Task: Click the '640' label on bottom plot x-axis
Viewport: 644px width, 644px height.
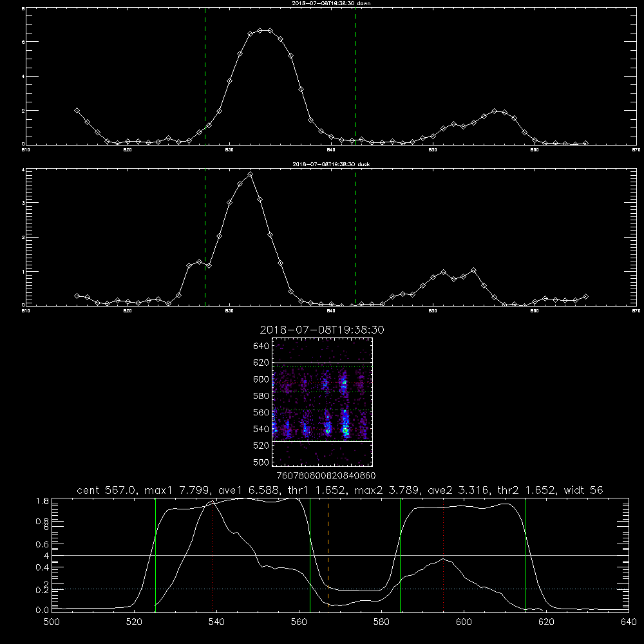Action: click(629, 621)
